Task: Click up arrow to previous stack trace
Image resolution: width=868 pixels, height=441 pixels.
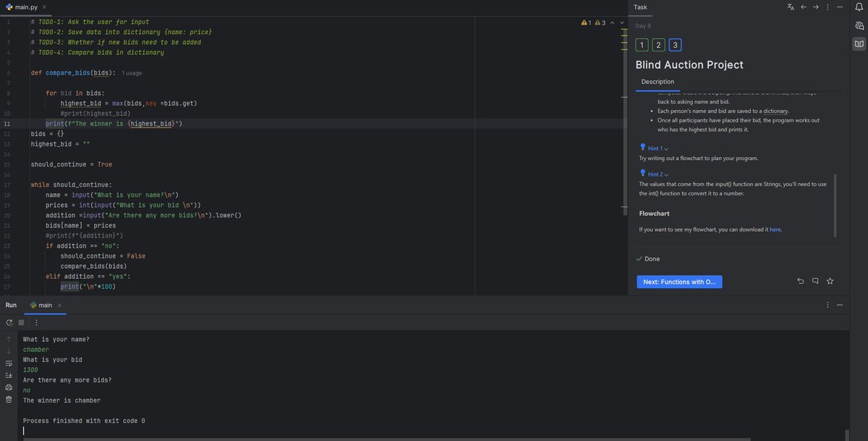Action: pos(9,339)
